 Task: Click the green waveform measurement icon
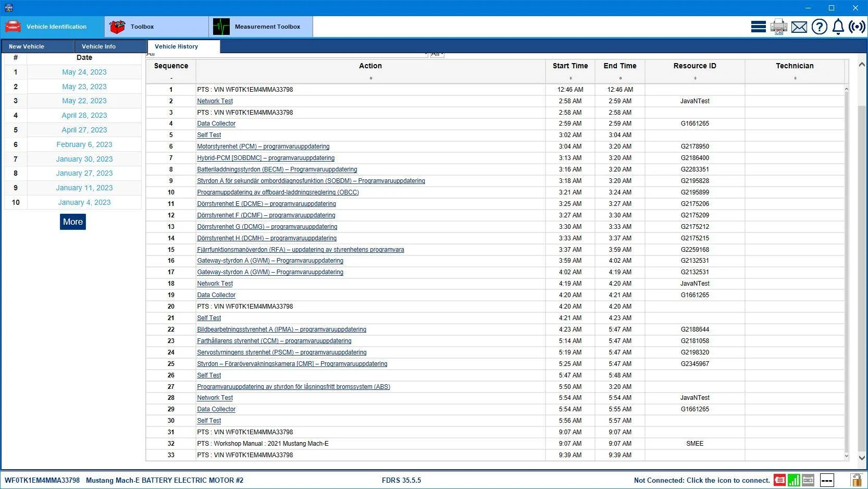pyautogui.click(x=221, y=27)
